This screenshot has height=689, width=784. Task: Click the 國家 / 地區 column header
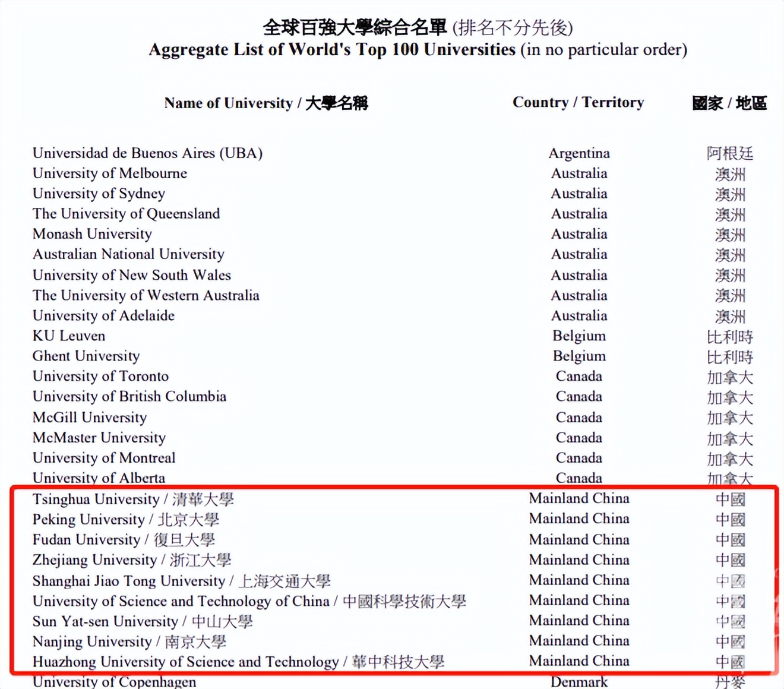click(x=731, y=102)
